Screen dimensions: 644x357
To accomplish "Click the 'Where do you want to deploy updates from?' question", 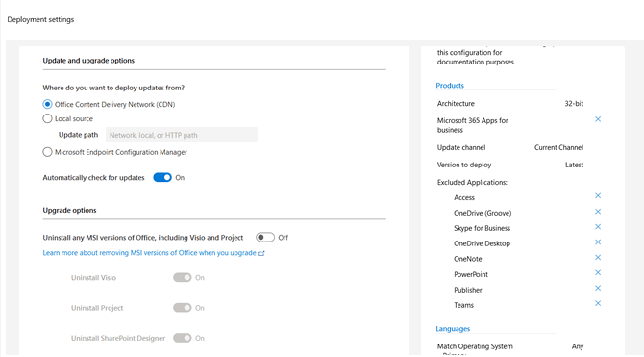I will [x=113, y=88].
